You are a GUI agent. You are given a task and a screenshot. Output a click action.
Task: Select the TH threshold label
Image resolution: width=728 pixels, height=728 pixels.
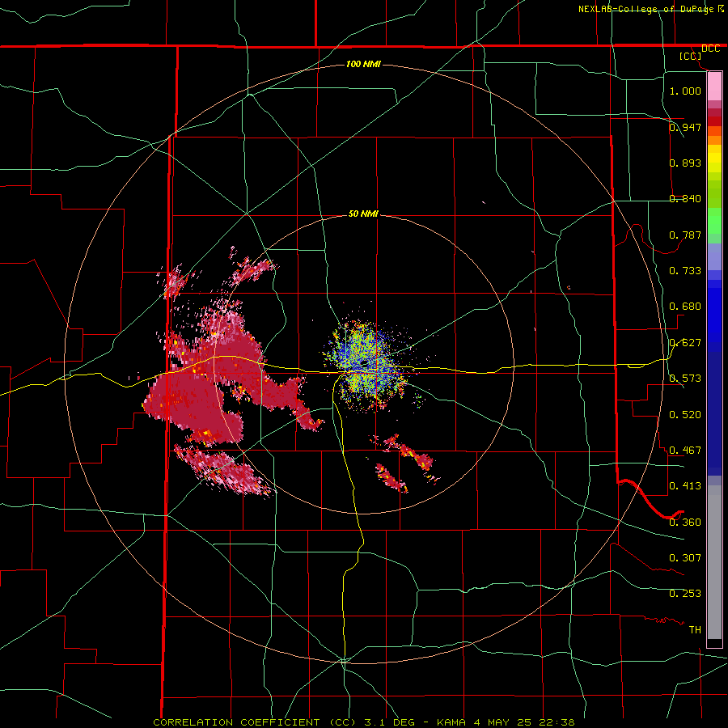695,629
